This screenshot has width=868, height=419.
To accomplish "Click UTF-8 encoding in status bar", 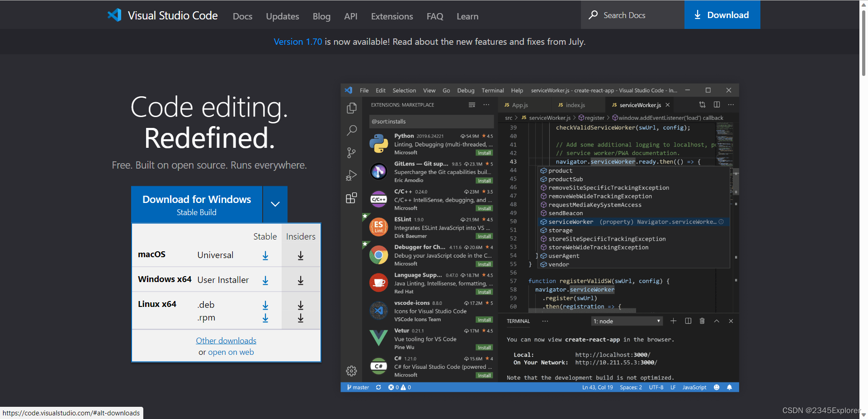I will click(656, 387).
